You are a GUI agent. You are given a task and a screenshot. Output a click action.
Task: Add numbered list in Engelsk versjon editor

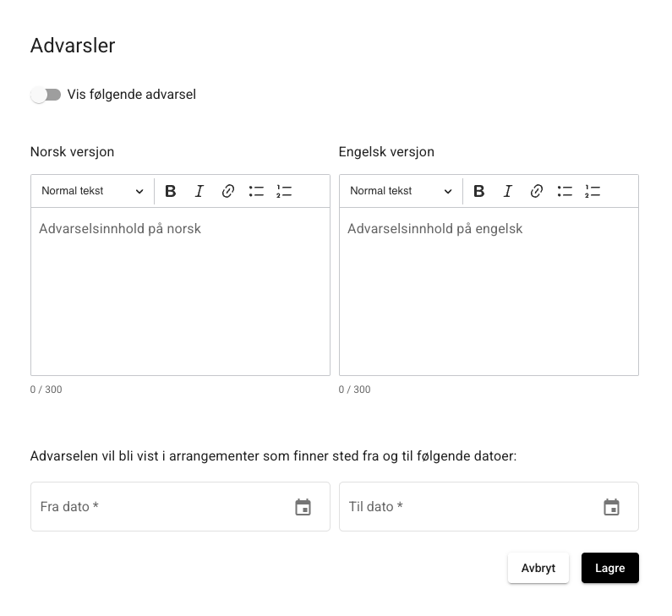(x=593, y=191)
